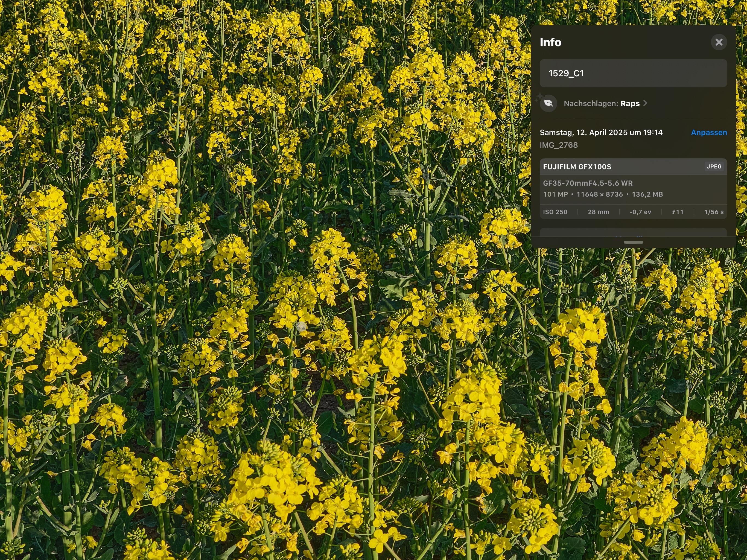
Task: Click the Info panel title
Action: [x=550, y=42]
